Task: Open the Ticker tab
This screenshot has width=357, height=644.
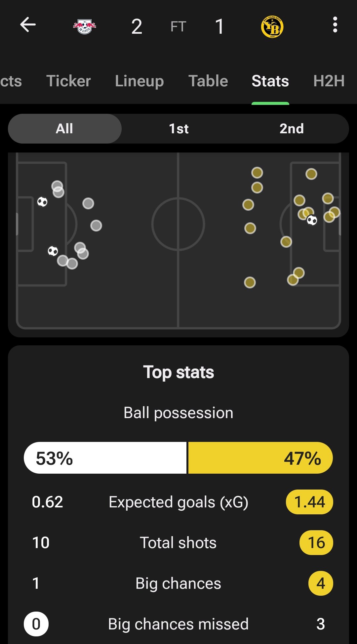Action: pyautogui.click(x=68, y=81)
